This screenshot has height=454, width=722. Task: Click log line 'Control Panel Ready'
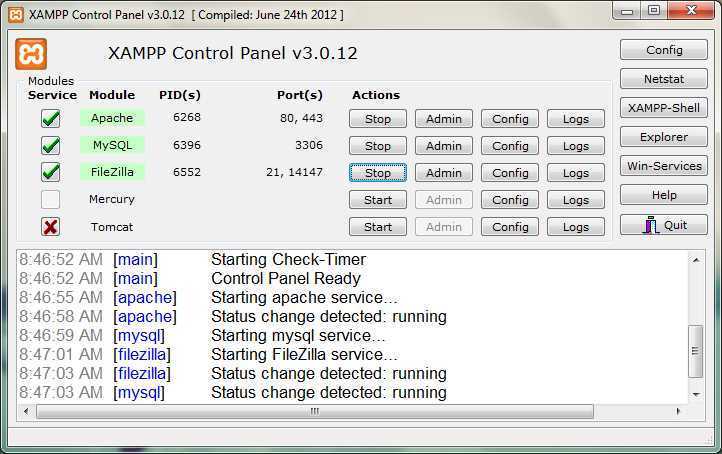click(285, 279)
